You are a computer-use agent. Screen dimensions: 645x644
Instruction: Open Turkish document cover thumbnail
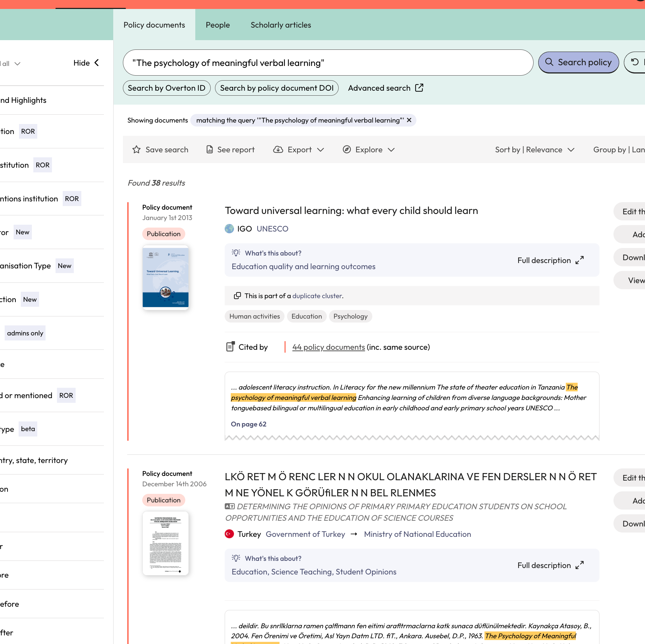click(166, 543)
